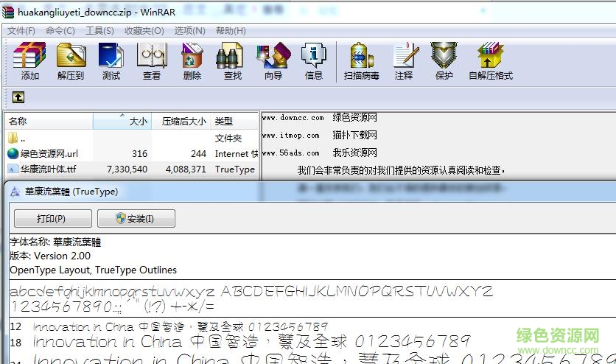Open the 命令(C) menu
The width and height of the screenshot is (616, 364).
point(60,31)
